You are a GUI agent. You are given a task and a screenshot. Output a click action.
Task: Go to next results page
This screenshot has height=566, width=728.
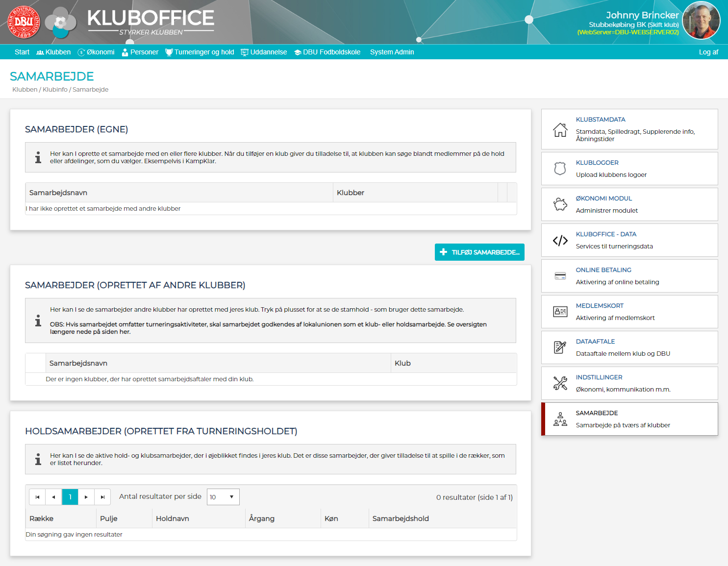click(86, 497)
